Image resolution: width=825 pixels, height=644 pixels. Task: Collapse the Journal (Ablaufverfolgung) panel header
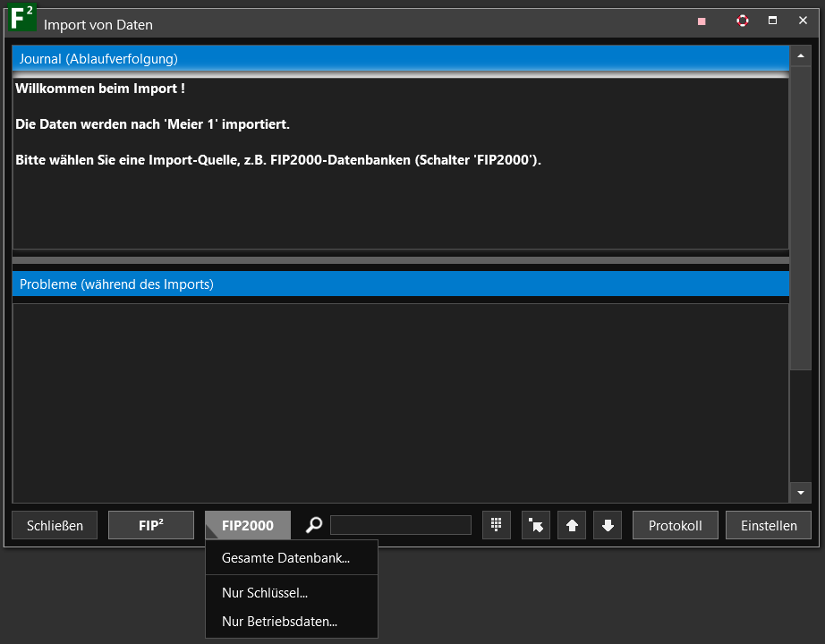point(400,59)
